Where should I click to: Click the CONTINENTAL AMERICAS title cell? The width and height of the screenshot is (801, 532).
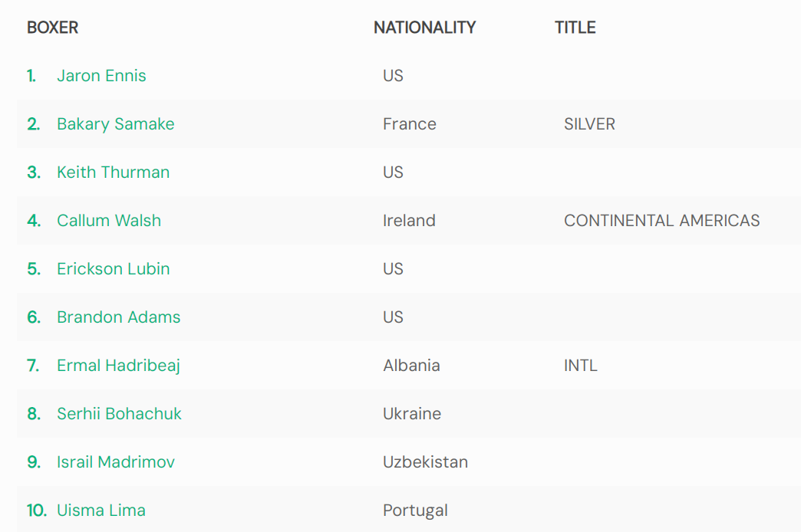coord(661,221)
